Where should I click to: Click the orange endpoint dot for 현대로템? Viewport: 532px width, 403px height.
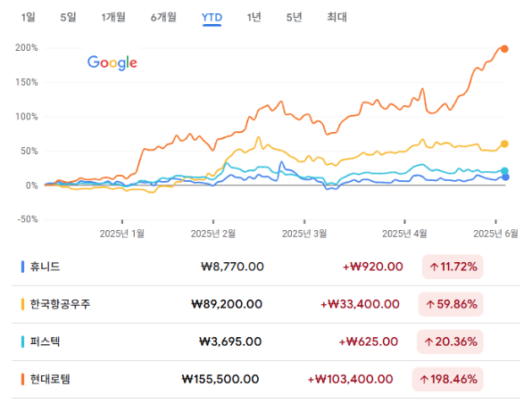tap(504, 49)
